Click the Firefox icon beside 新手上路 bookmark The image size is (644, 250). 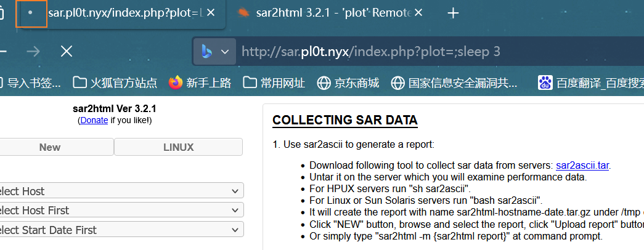pos(176,83)
